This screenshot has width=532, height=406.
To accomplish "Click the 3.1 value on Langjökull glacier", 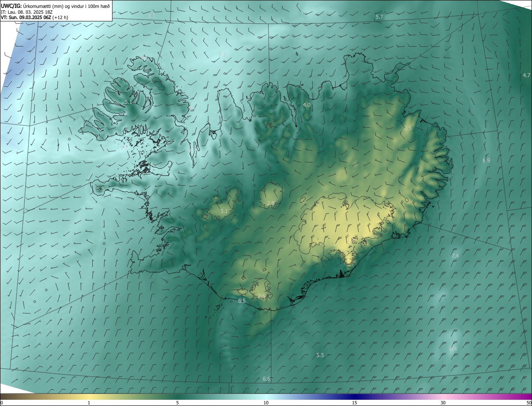I will [224, 211].
